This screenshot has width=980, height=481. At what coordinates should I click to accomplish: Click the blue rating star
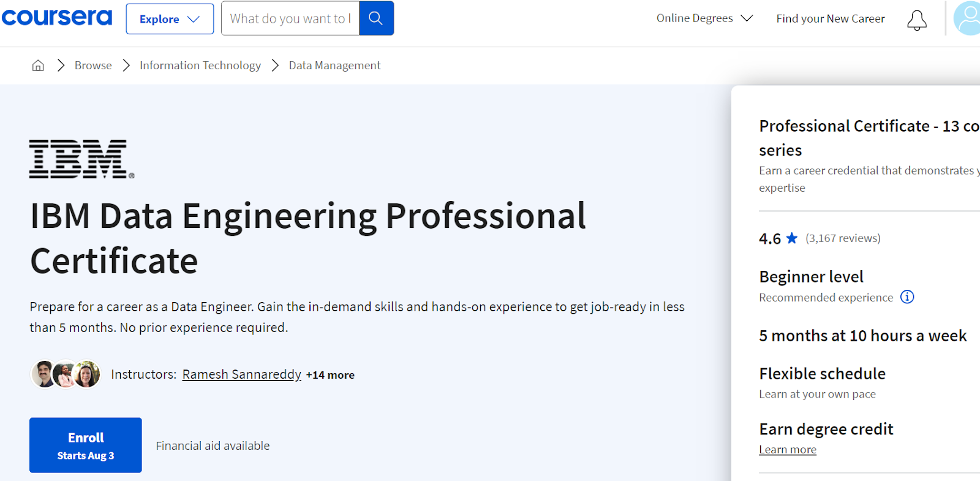[x=792, y=238]
